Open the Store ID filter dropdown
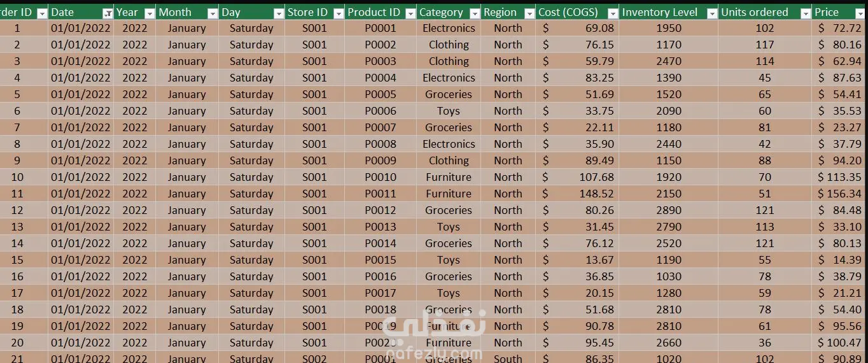 (339, 13)
